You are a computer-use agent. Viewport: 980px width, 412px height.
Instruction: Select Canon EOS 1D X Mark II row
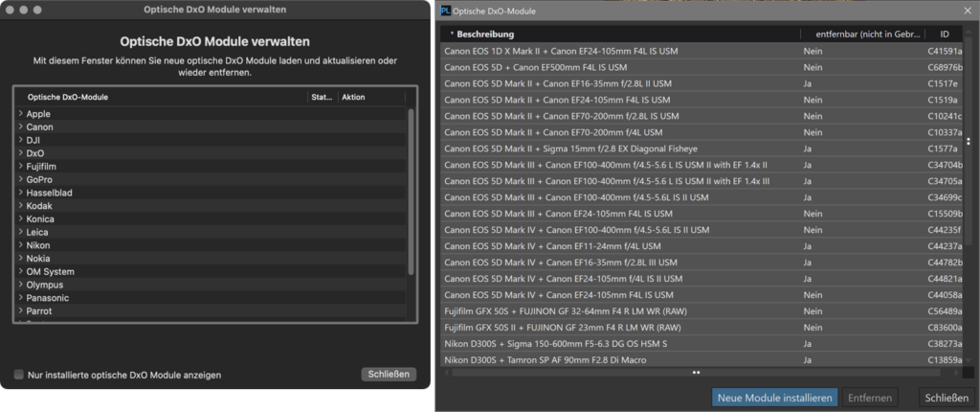pyautogui.click(x=702, y=51)
